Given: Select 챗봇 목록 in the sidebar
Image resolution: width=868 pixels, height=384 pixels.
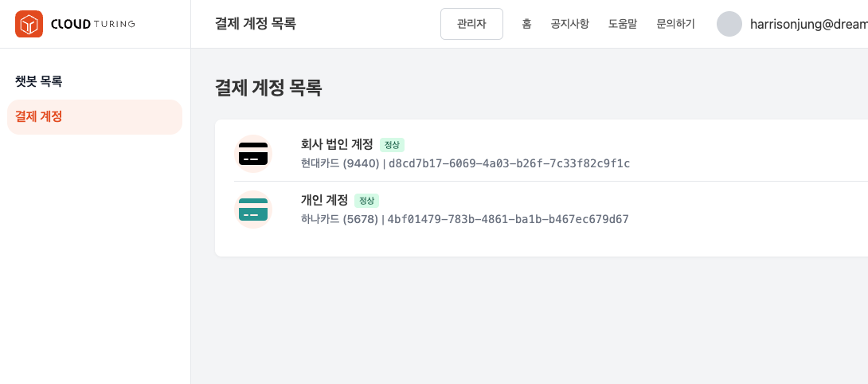Looking at the screenshot, I should [39, 81].
